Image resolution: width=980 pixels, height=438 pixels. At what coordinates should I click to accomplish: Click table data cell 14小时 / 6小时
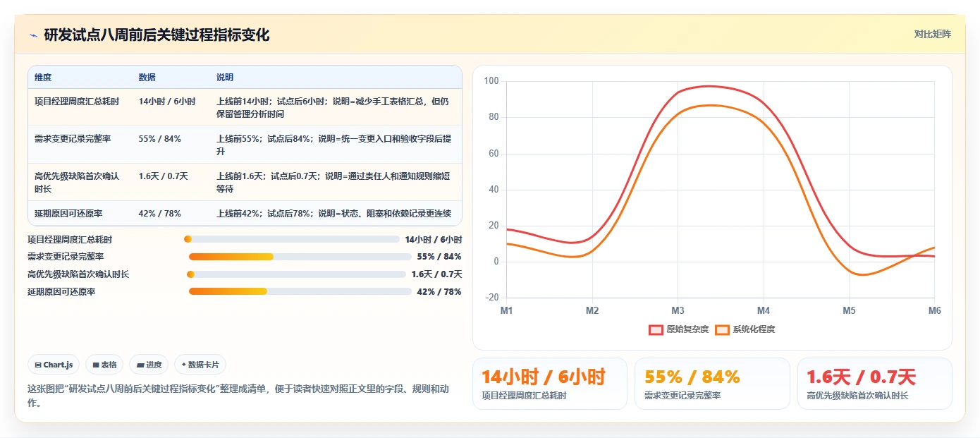pos(167,102)
